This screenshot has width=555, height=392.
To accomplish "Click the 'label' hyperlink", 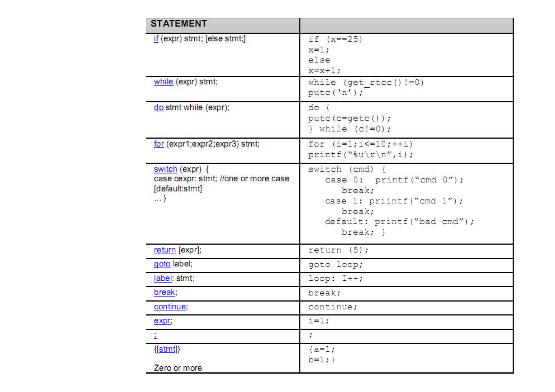I will pyautogui.click(x=162, y=278).
